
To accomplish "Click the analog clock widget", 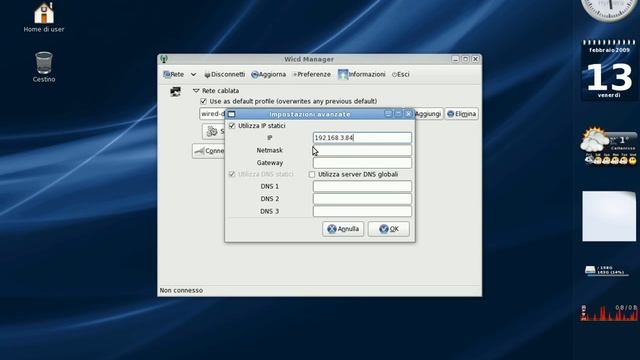I will point(609,10).
